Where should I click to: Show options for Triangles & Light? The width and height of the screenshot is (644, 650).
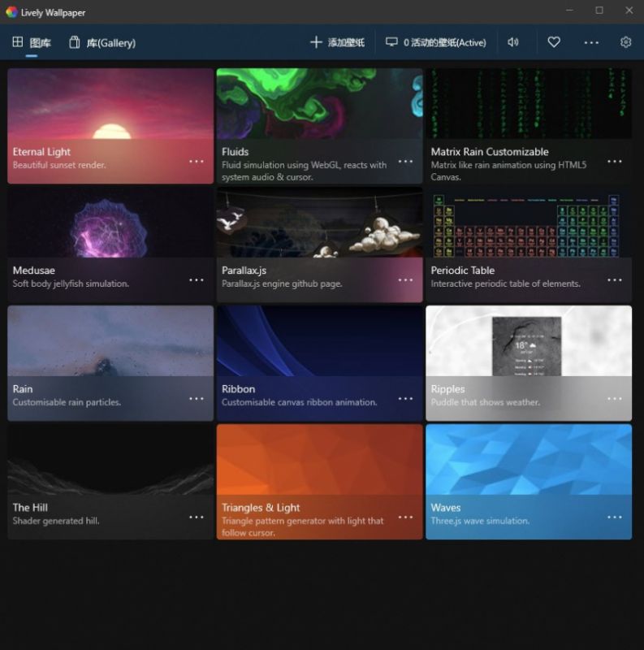405,517
